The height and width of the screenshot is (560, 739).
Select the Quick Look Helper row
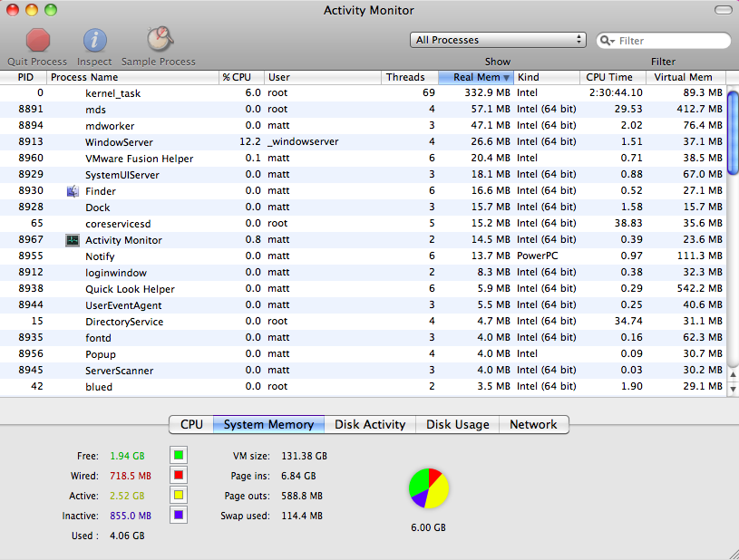point(363,289)
